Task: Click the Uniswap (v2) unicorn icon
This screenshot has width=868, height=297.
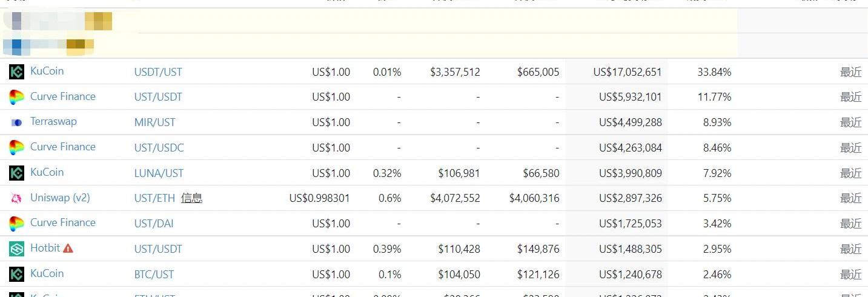Action: point(16,198)
